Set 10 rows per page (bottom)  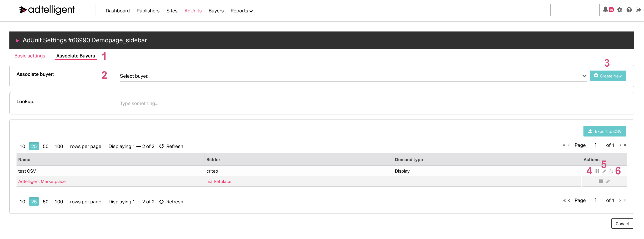tap(22, 202)
